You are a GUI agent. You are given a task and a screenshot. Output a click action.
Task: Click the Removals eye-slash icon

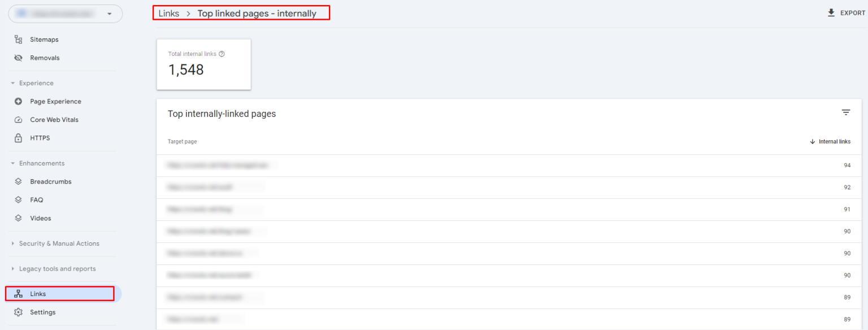18,58
